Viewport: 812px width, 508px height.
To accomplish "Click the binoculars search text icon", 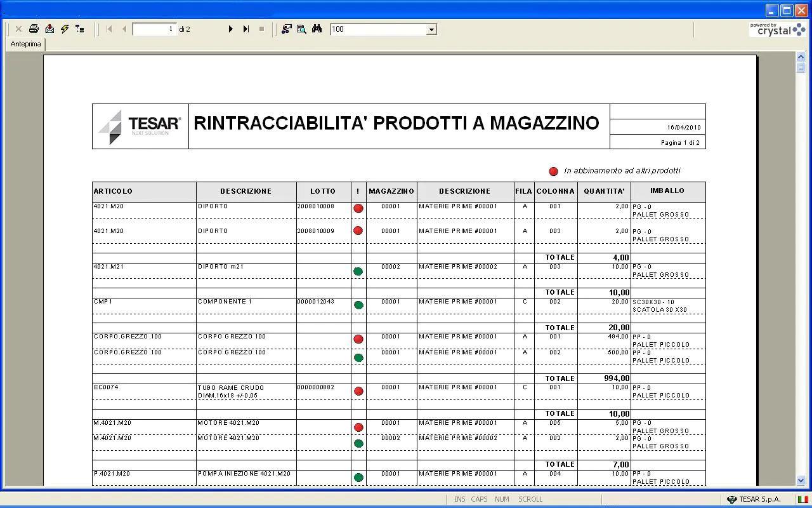I will pos(317,29).
